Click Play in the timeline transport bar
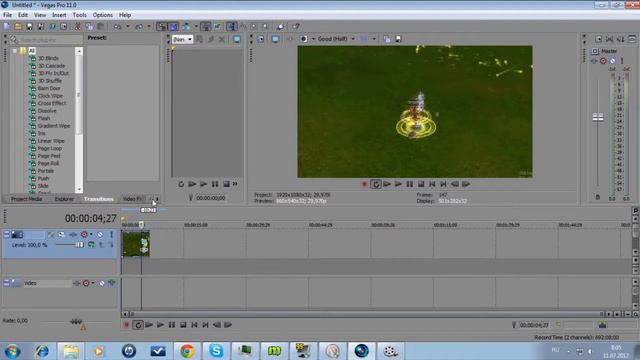640x360 pixels. tap(160, 325)
